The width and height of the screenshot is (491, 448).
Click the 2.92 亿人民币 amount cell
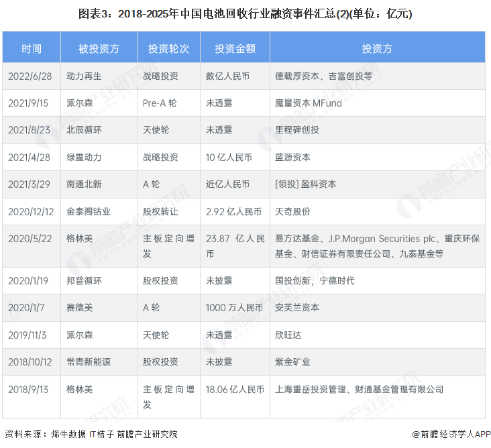pyautogui.click(x=235, y=212)
